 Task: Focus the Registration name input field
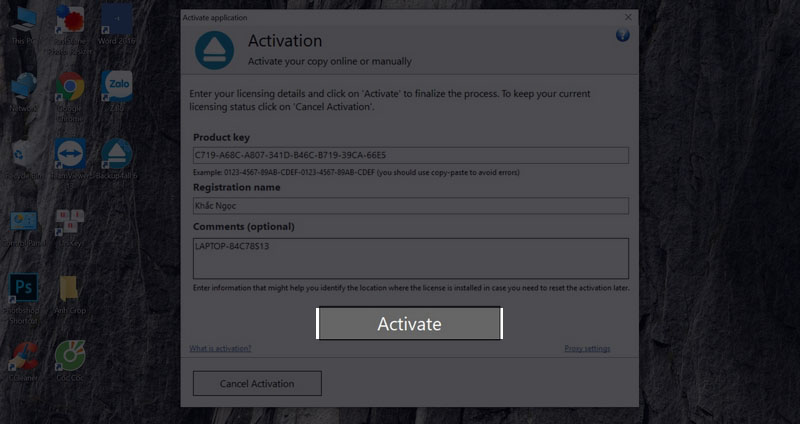[x=411, y=206]
